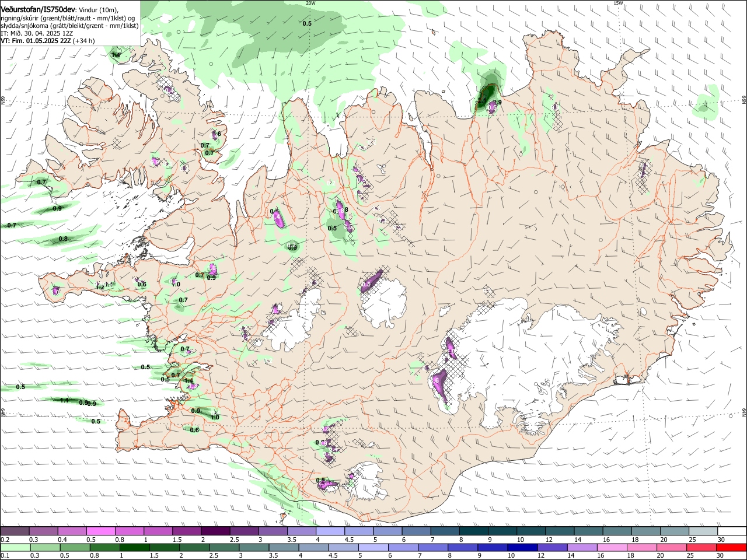This screenshot has height=560, width=747.
Task: Click the white legend swatch labeled 30
Action: point(732,531)
